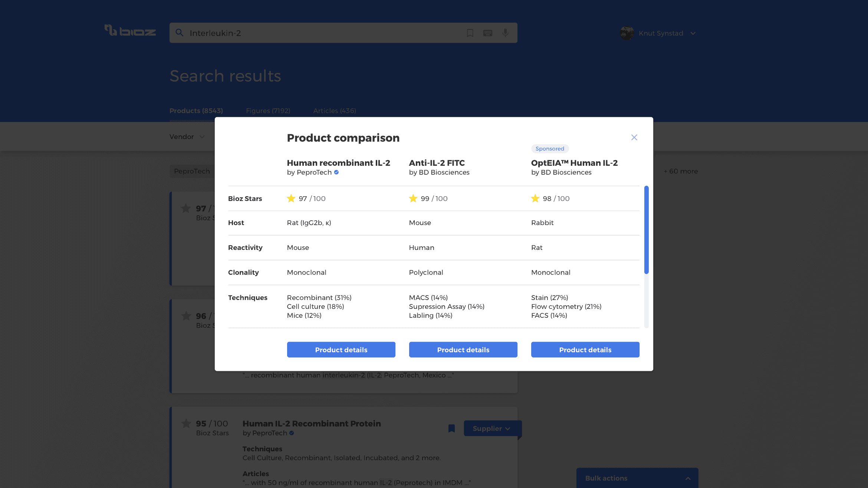Open the on-screen keyboard icon
Viewport: 868px width, 488px height.
(x=488, y=33)
